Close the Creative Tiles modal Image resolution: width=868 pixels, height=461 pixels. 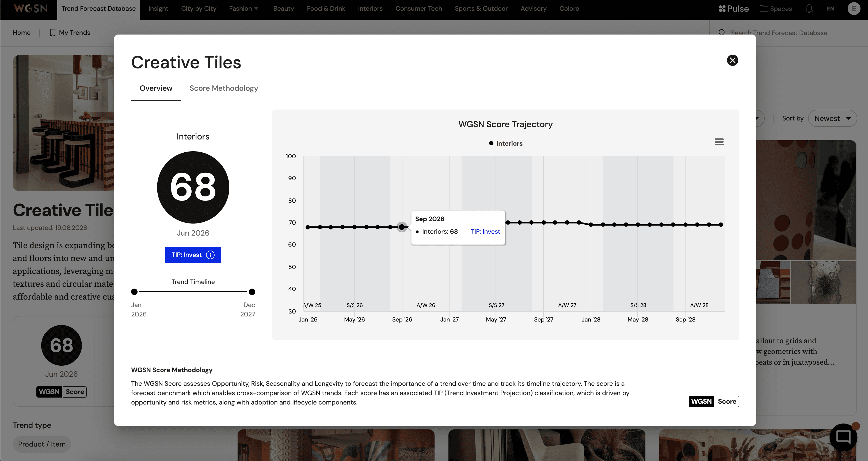(x=732, y=60)
